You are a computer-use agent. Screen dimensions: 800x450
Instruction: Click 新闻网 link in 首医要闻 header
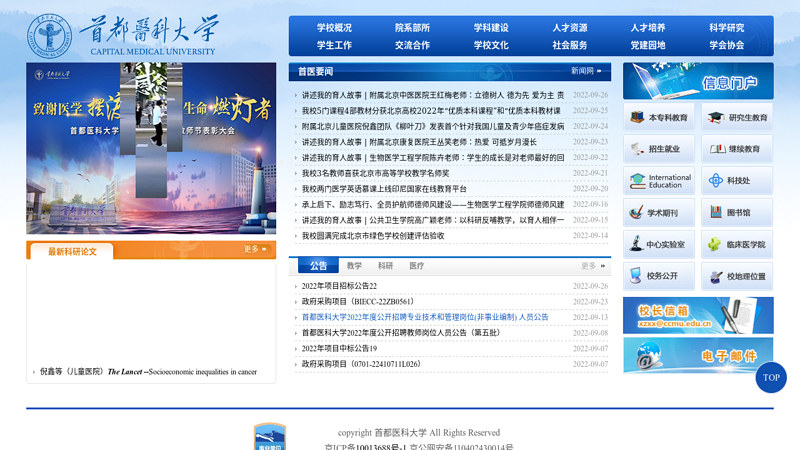(x=586, y=71)
